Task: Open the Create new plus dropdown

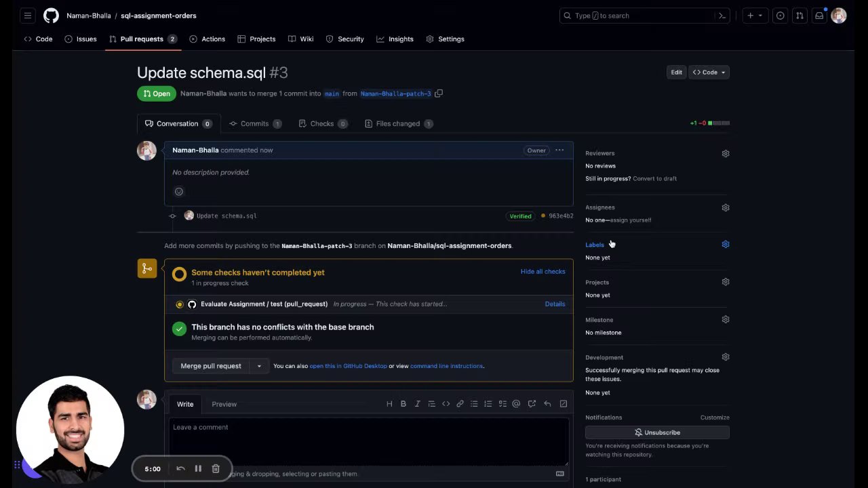Action: pyautogui.click(x=755, y=16)
